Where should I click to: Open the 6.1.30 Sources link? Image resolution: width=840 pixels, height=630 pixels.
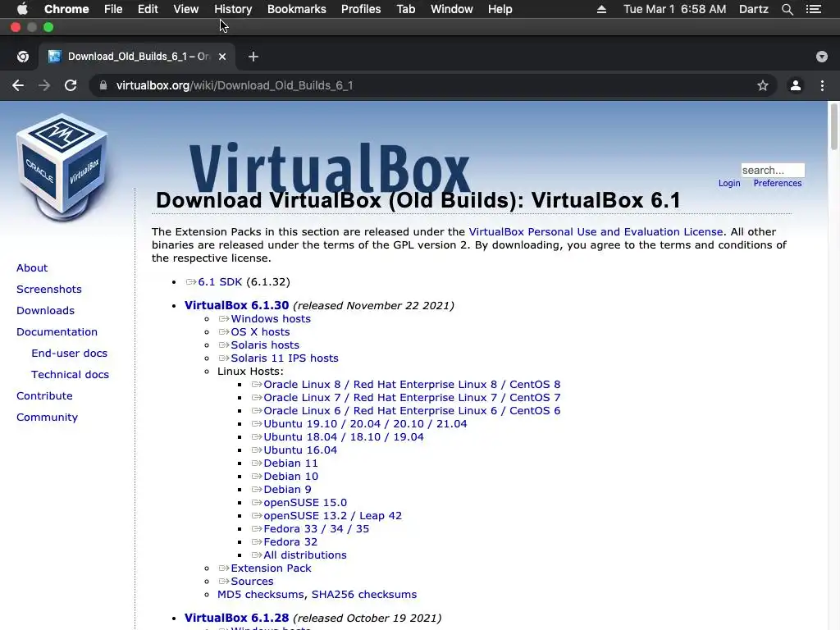point(253,582)
